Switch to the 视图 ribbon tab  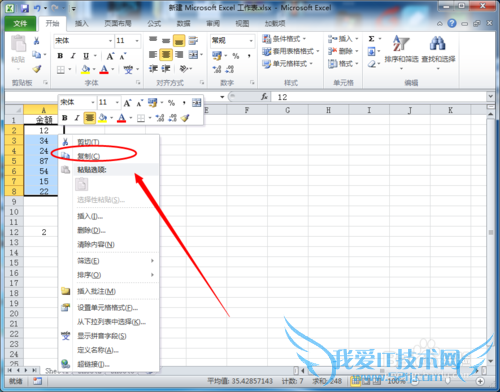coord(242,23)
